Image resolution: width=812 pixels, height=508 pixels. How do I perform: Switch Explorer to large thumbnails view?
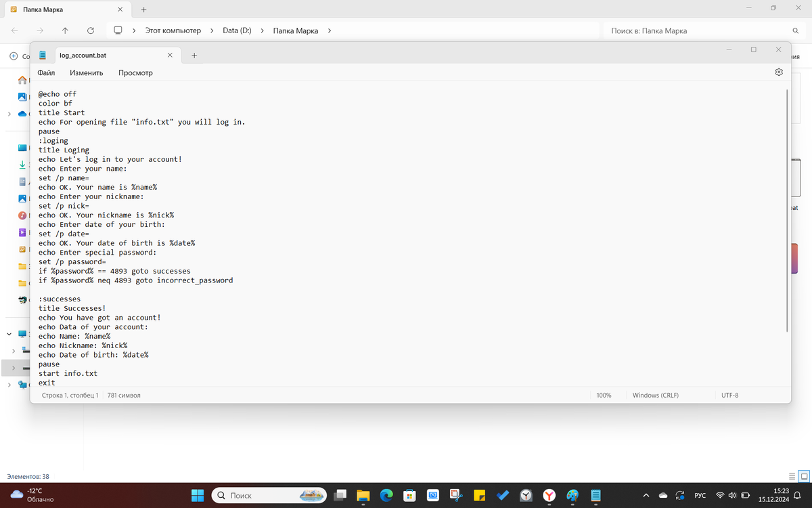[x=804, y=476]
